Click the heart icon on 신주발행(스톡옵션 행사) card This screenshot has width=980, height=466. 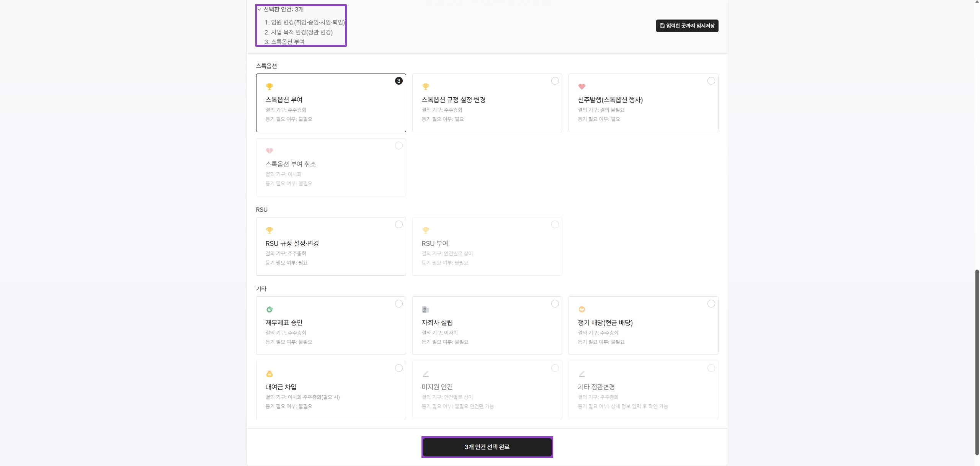pyautogui.click(x=582, y=87)
